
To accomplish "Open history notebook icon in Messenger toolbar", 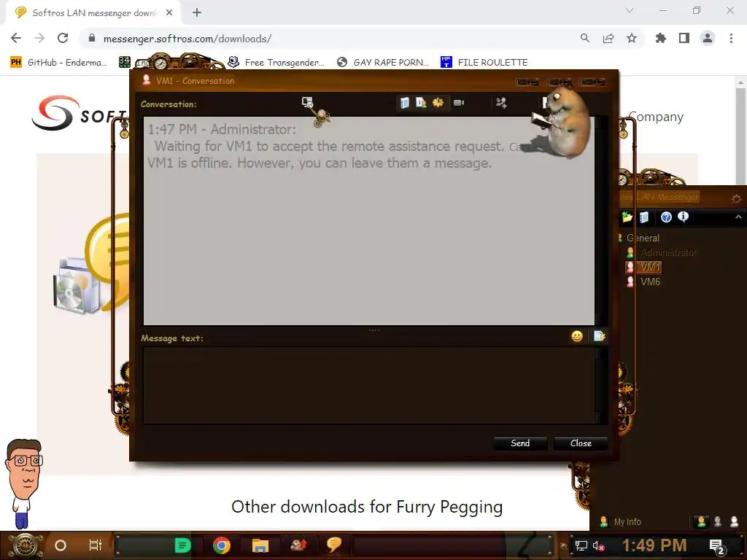I will pos(644,217).
